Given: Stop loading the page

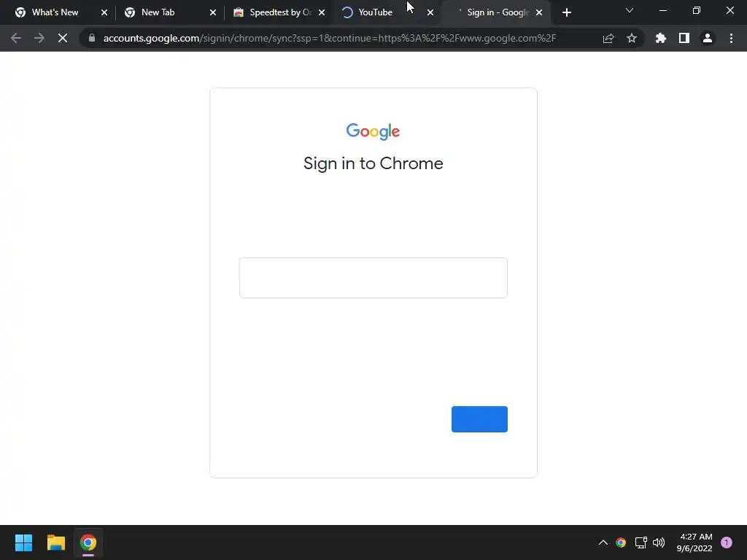Looking at the screenshot, I should (63, 38).
